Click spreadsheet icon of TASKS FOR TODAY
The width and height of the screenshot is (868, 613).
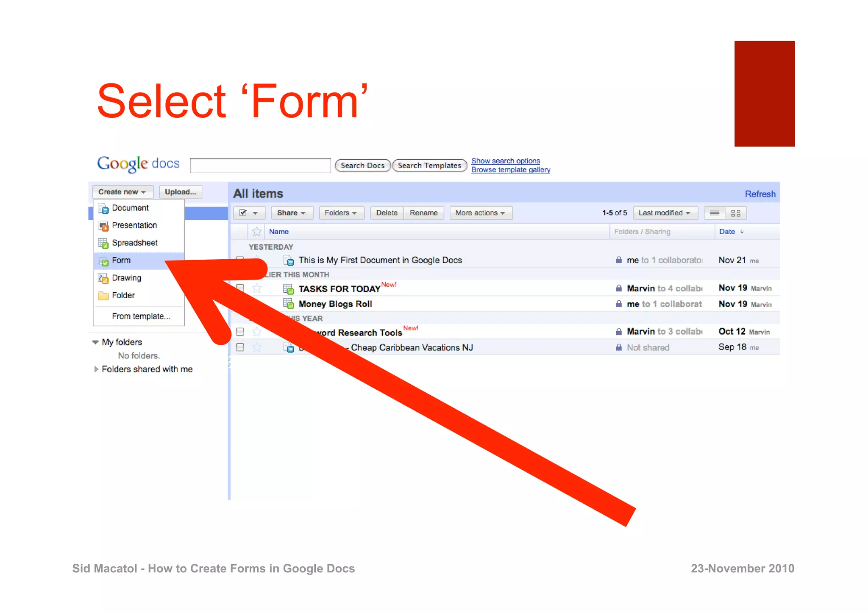[x=289, y=289]
